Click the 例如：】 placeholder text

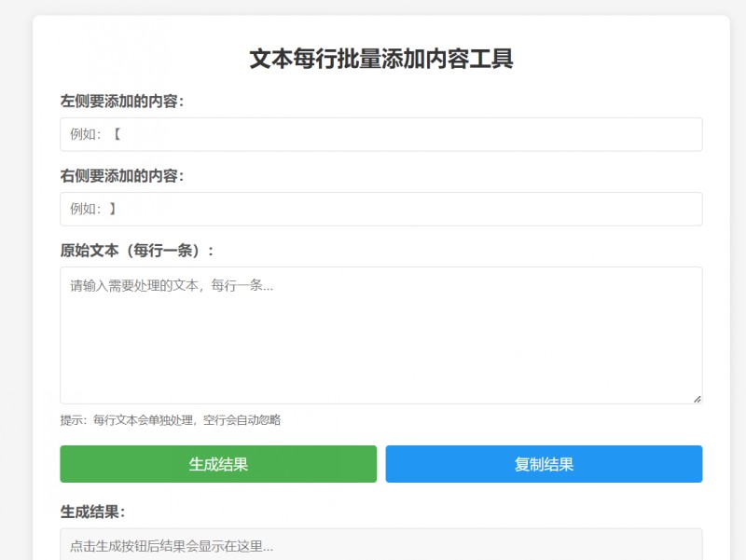coord(93,209)
